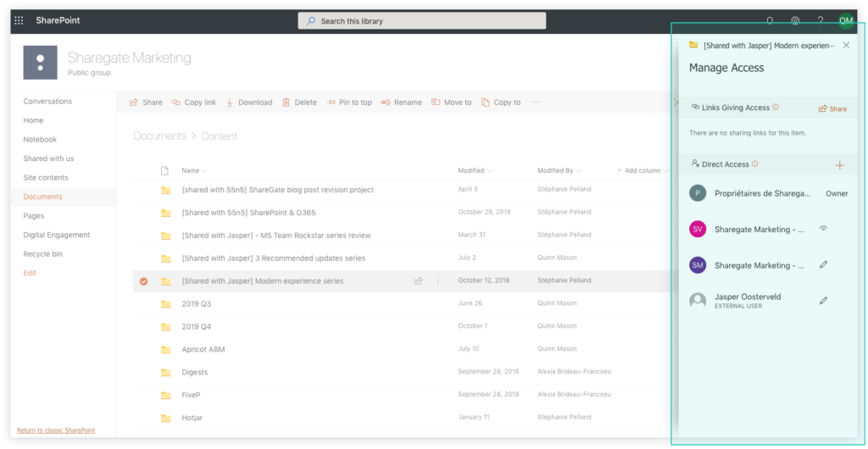The height and width of the screenshot is (449, 868).
Task: Deselect the checked Modern experience series row
Action: click(143, 281)
